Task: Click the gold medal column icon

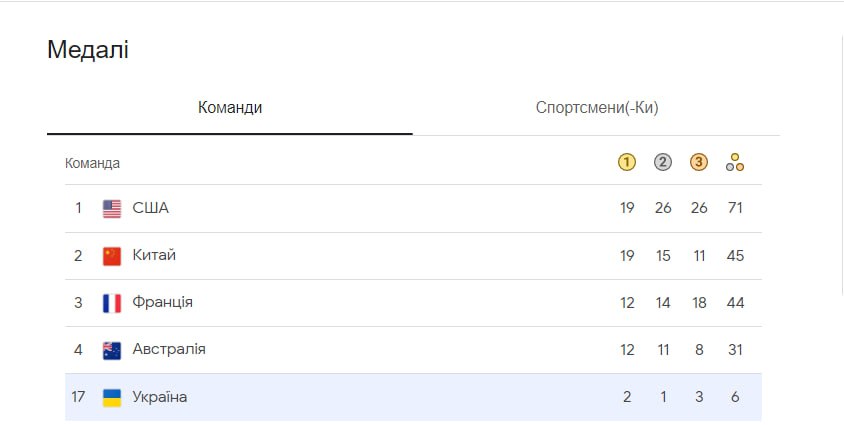Action: coord(627,162)
